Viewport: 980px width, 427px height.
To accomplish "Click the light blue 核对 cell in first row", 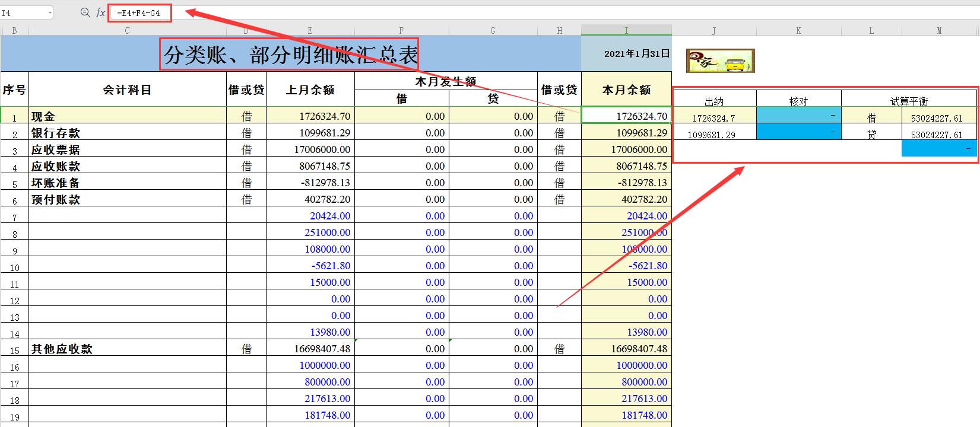I will click(x=798, y=115).
